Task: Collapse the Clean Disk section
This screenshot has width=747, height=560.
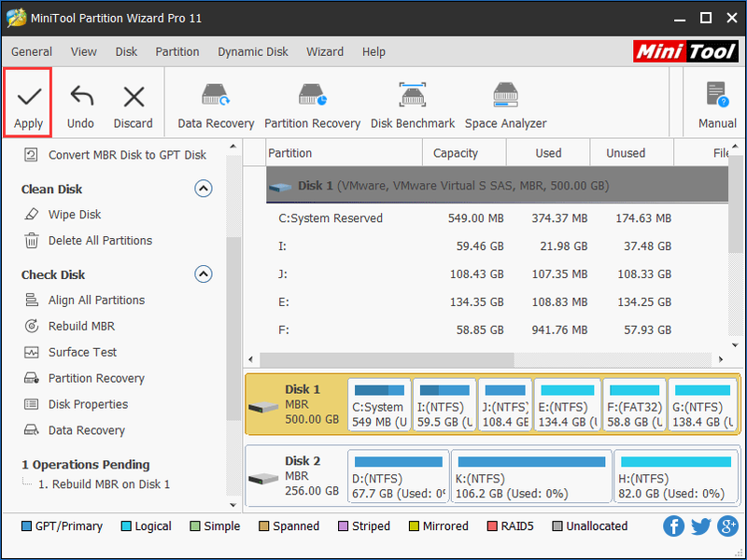Action: [x=204, y=189]
